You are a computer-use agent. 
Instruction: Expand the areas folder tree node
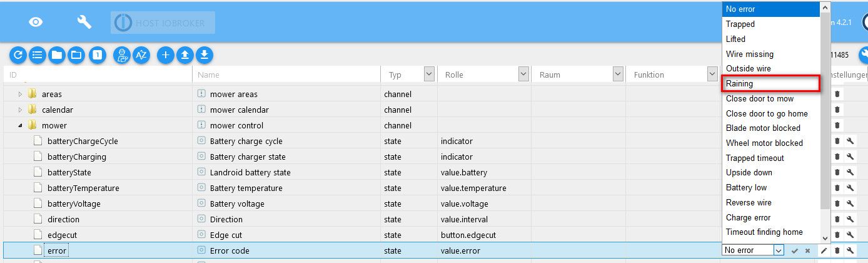pos(20,94)
